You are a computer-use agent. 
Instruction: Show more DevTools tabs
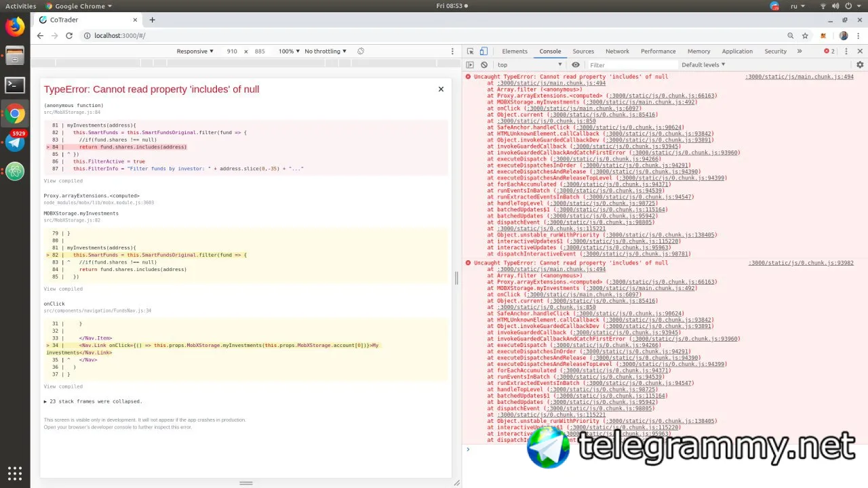(800, 52)
